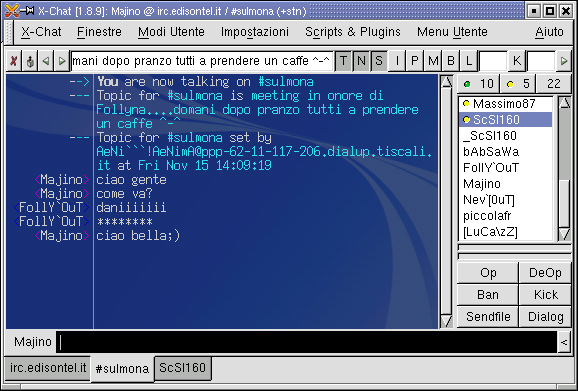Open the X-Chat menu
This screenshot has height=391, width=578.
(41, 32)
